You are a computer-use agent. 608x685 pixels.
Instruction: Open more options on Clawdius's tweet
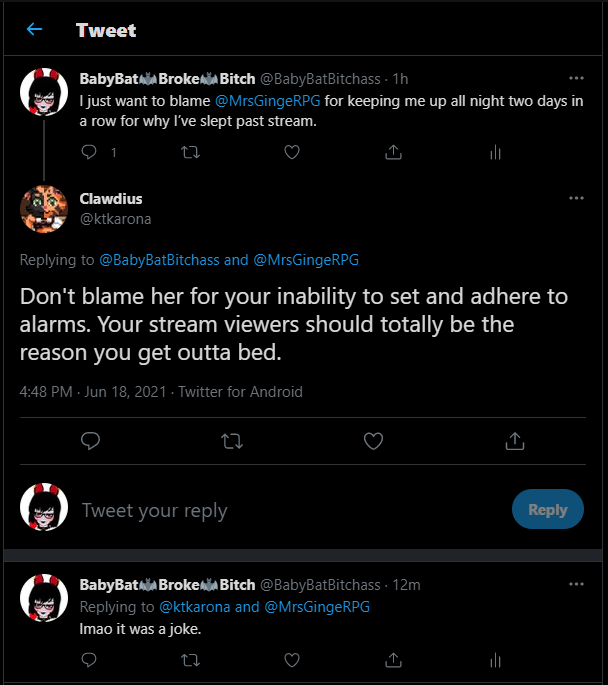[576, 199]
